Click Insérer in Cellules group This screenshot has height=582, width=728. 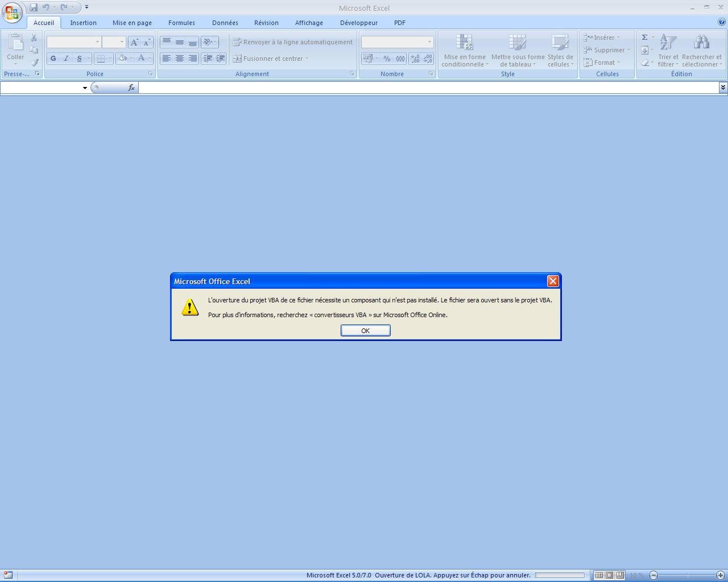602,38
